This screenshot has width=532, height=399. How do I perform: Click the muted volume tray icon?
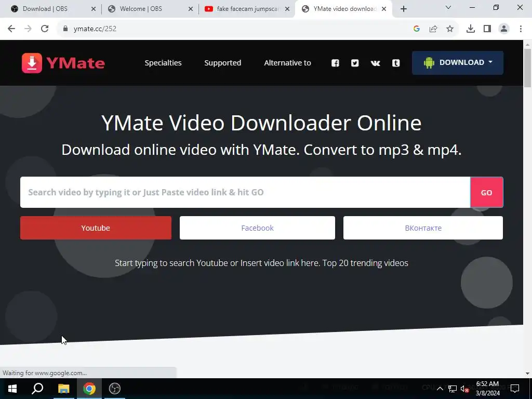(465, 389)
